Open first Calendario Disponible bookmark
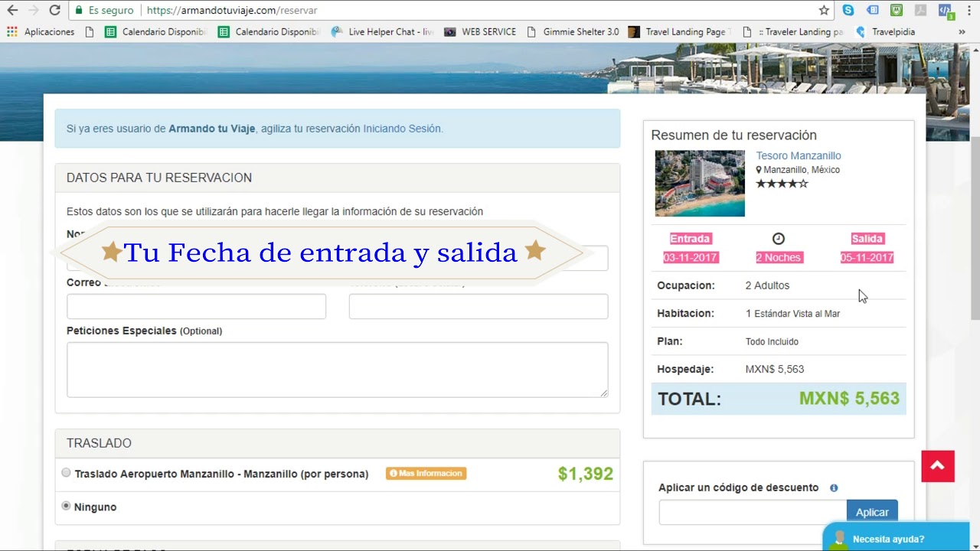The width and height of the screenshot is (980, 551). coord(155,32)
